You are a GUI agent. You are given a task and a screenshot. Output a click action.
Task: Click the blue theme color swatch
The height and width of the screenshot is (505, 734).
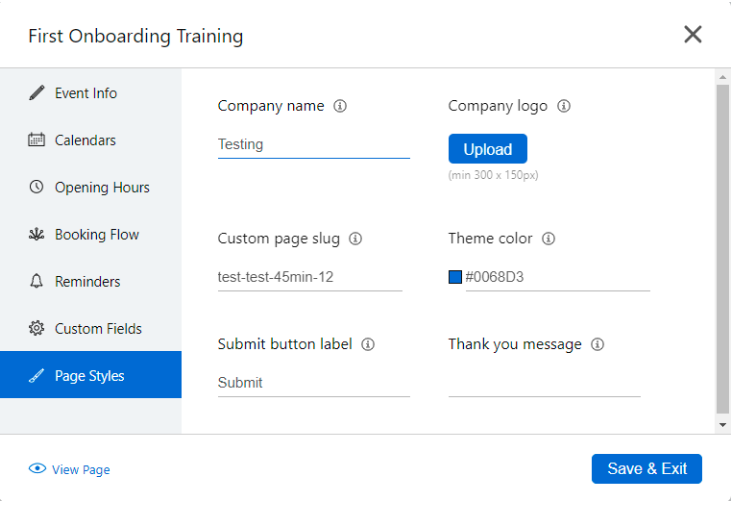pos(455,277)
